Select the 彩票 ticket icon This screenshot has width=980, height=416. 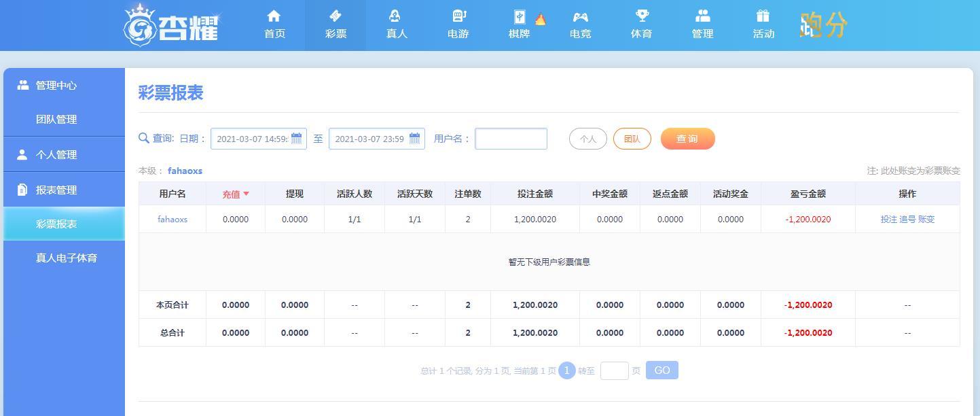click(335, 16)
